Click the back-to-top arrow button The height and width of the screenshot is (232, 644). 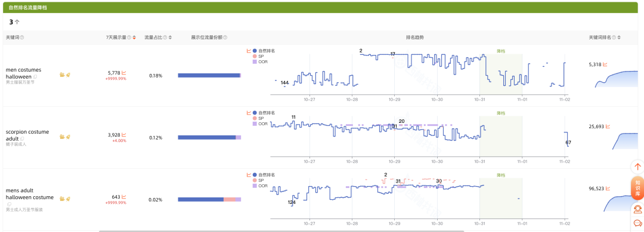[637, 167]
